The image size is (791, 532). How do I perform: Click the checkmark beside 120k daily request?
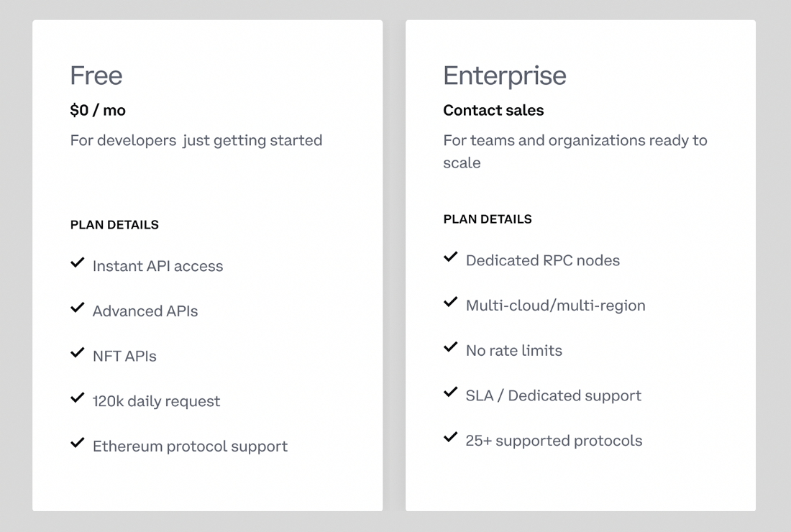tap(78, 398)
